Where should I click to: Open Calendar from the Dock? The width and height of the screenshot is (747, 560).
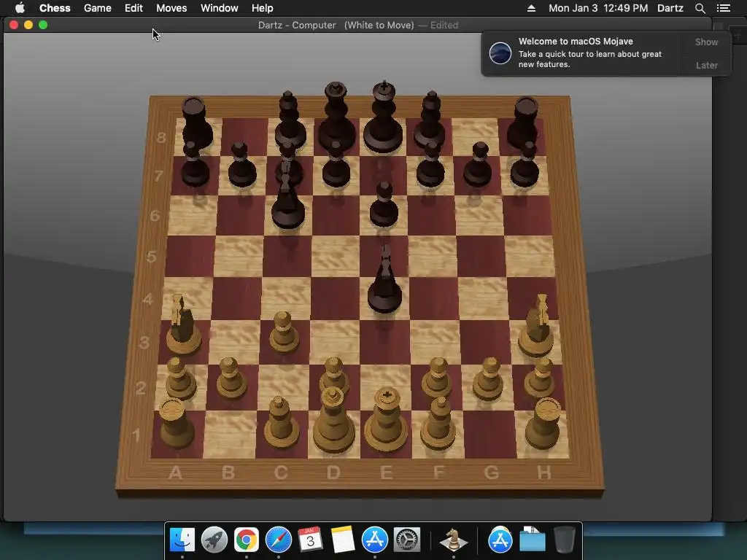pyautogui.click(x=310, y=540)
